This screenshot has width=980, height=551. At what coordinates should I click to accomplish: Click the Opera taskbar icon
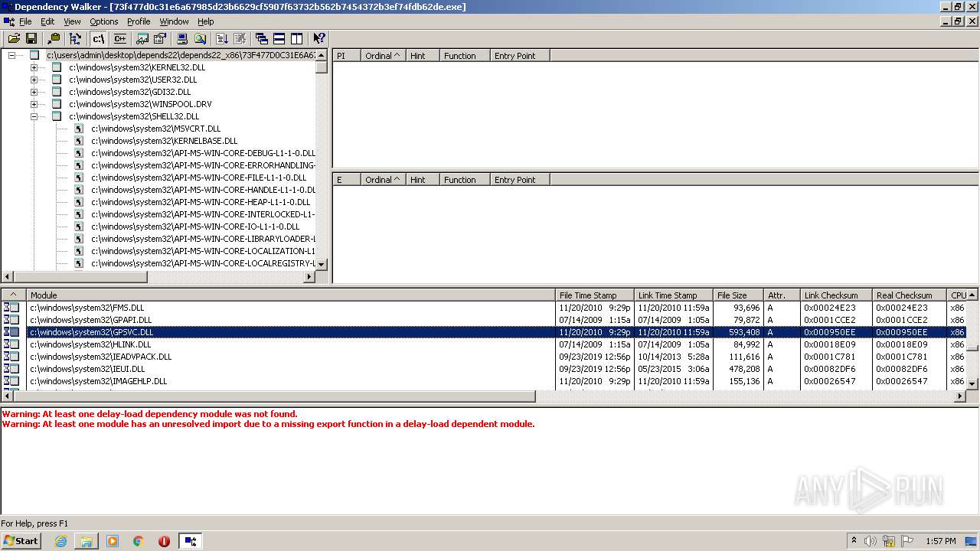pos(164,541)
